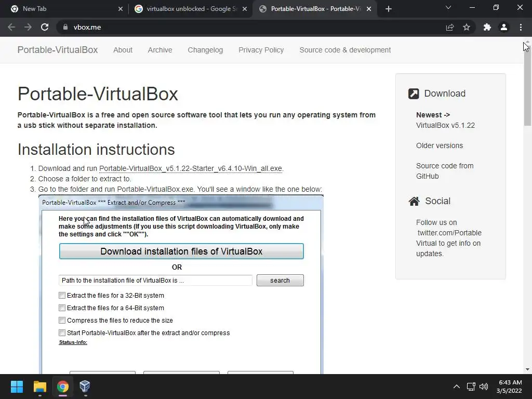Click the address bar URL vbox.me
Image resolution: width=532 pixels, height=399 pixels.
click(87, 27)
